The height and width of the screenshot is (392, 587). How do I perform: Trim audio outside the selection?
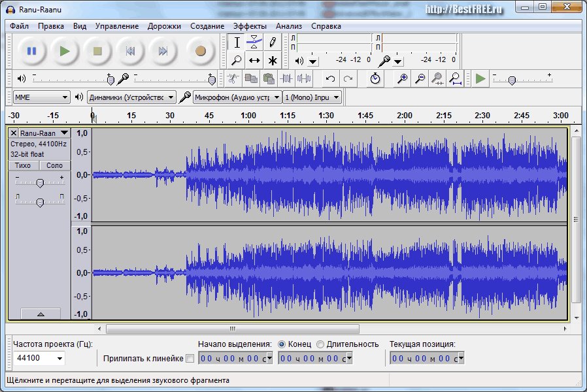point(286,78)
